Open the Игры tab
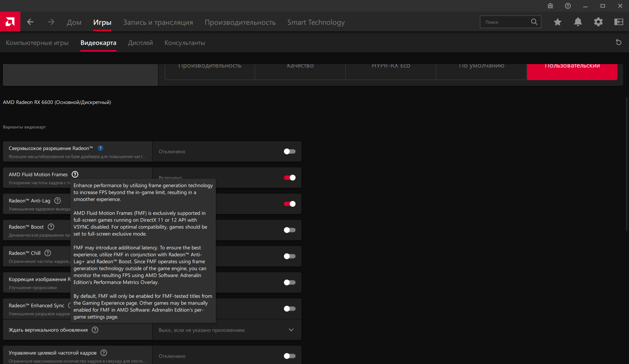This screenshot has height=364, width=629. (102, 22)
